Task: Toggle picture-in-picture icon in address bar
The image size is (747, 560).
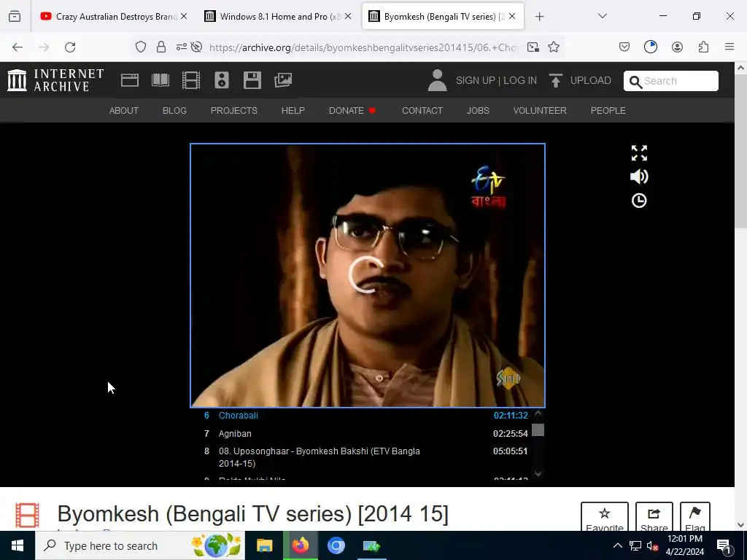Action: click(x=533, y=47)
